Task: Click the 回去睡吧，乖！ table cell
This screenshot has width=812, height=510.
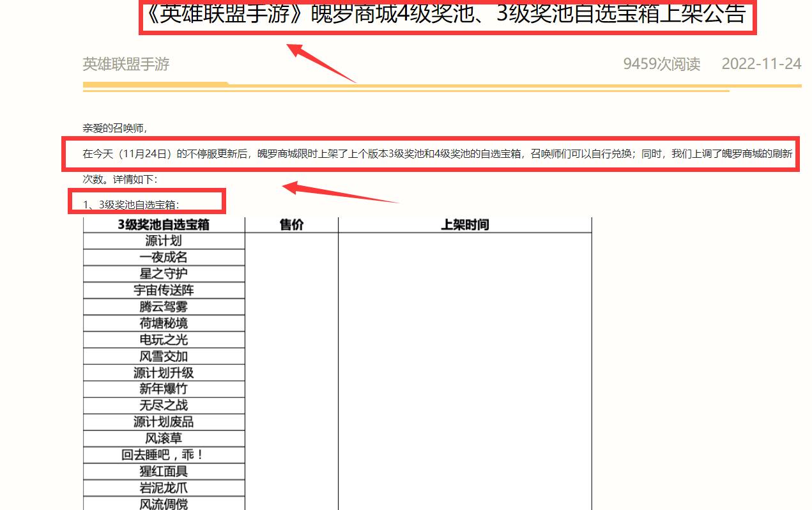Action: click(164, 455)
